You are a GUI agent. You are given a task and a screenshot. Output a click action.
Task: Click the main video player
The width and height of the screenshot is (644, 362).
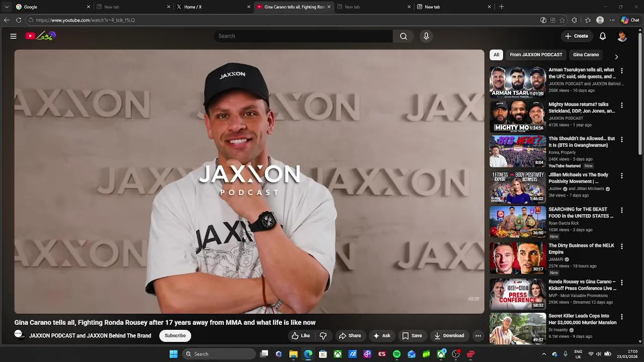click(x=249, y=182)
